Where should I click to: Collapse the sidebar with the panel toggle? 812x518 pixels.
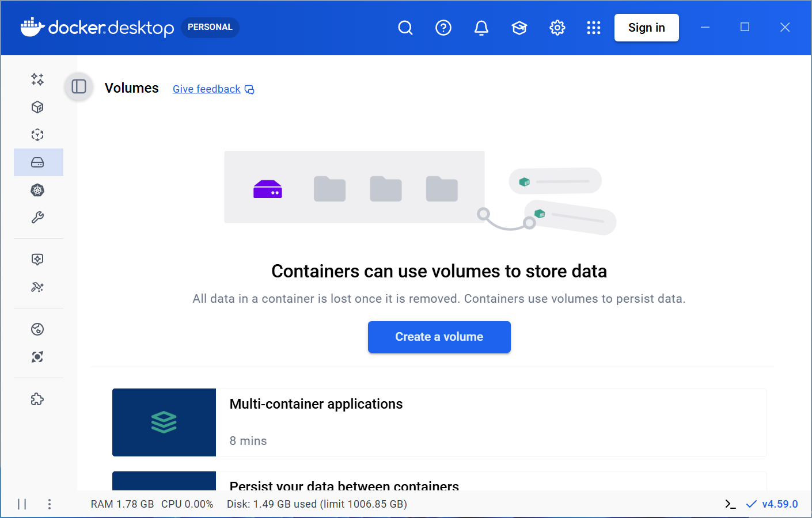78,87
